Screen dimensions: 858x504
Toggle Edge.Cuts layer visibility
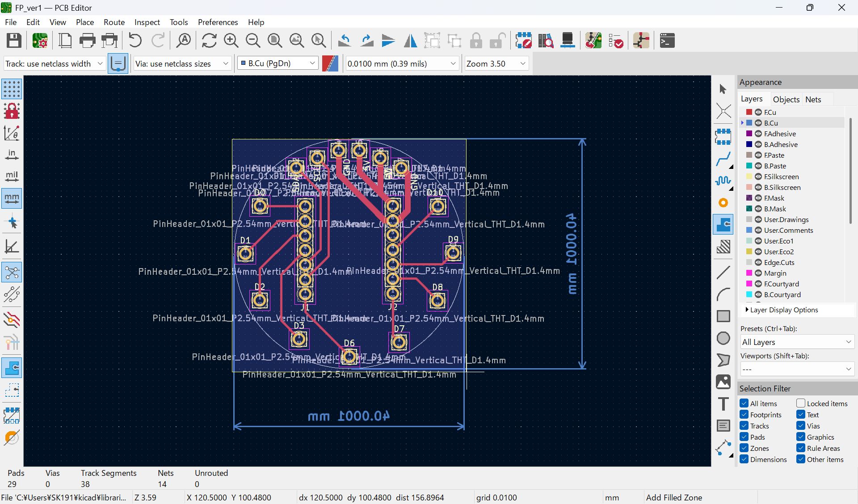click(758, 262)
